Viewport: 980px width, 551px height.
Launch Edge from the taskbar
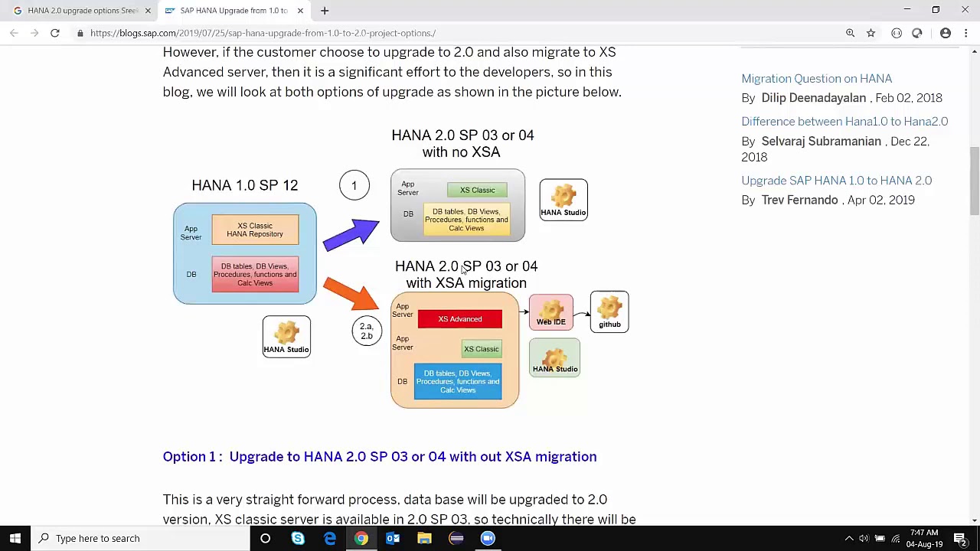point(330,538)
